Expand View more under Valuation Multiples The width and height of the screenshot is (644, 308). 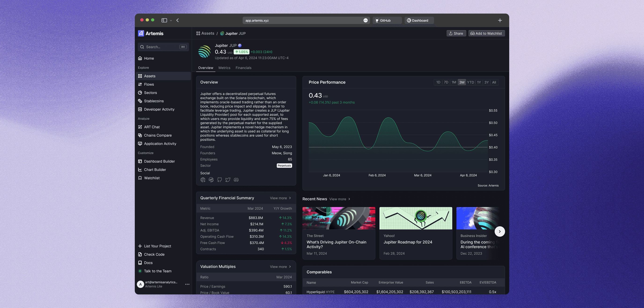[281, 267]
